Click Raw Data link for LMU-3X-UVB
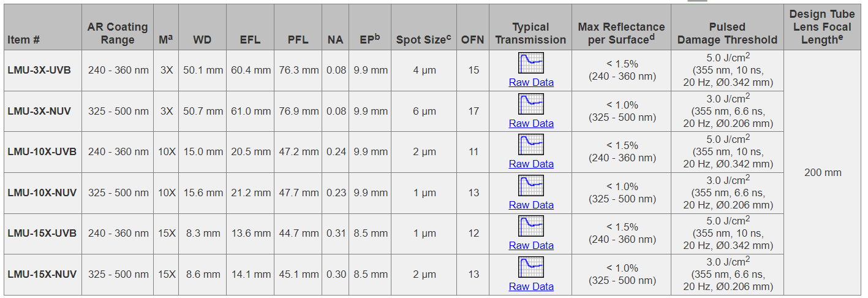868x298 pixels. coord(531,82)
